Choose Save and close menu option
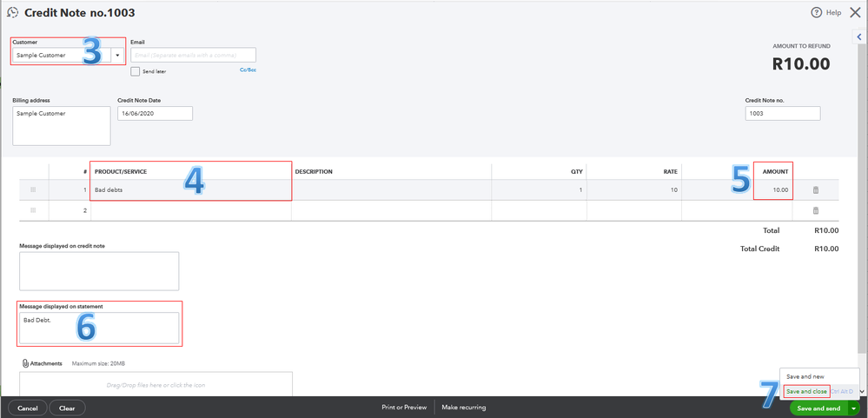Screen dimensions: 868x418 806,391
